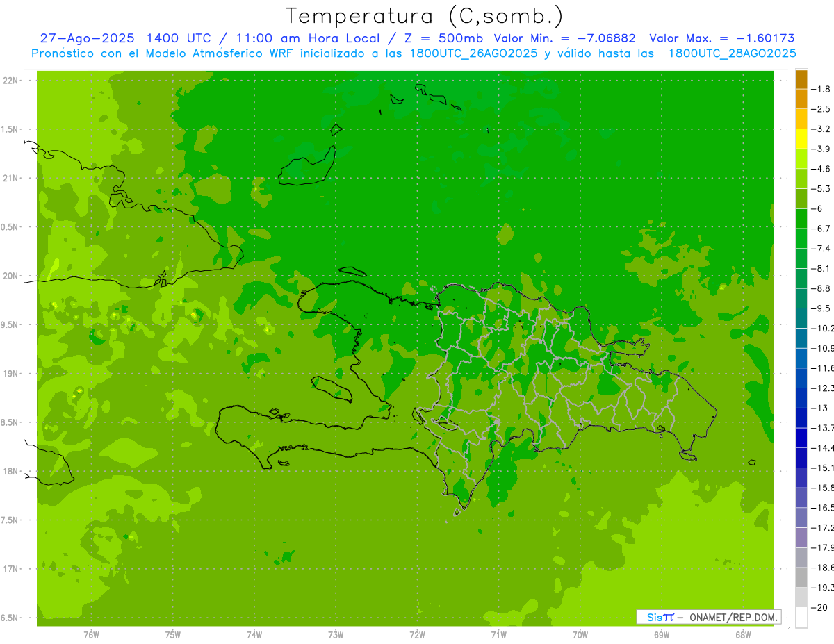Click the "Valor Max. = -1.60173" text
This screenshot has width=834, height=644.
[x=721, y=38]
